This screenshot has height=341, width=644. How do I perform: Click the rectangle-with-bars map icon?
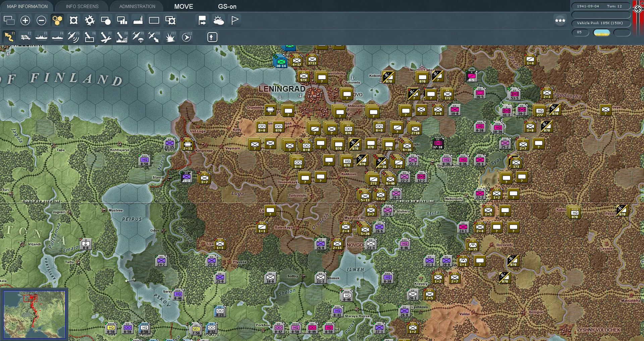(x=122, y=20)
